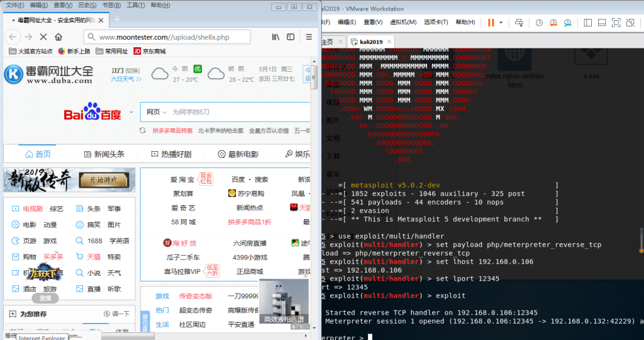Enter VMware full screen mode
644x340 pixels.
click(x=616, y=23)
